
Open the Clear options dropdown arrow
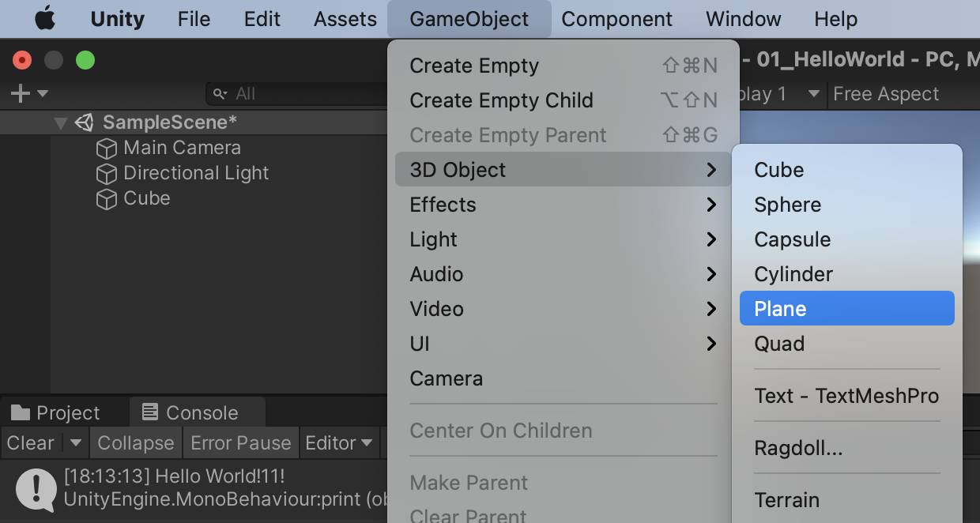[76, 443]
